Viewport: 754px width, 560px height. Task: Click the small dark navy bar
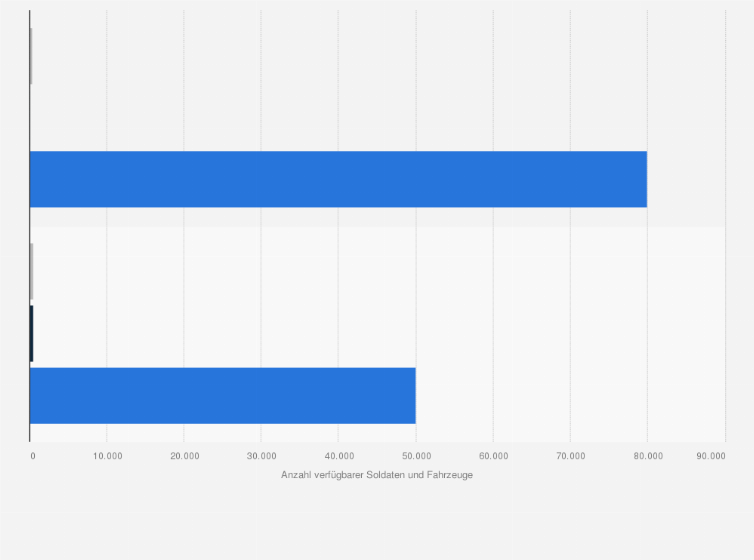[x=31, y=334]
